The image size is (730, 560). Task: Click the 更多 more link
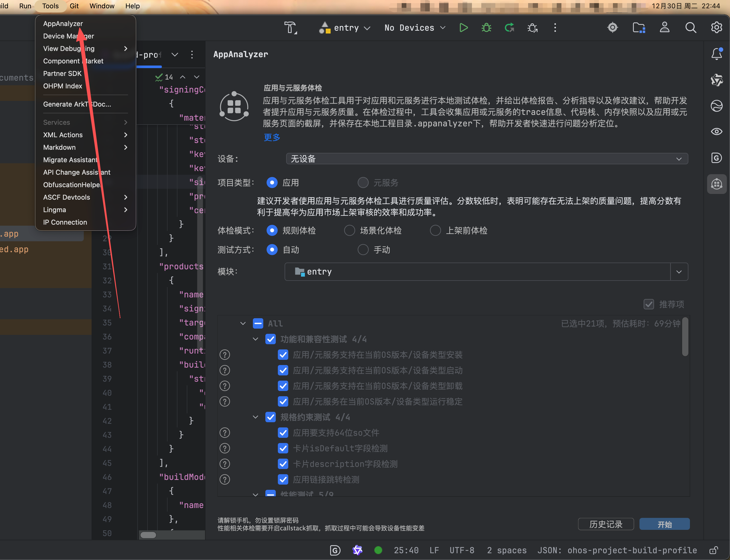pos(272,137)
